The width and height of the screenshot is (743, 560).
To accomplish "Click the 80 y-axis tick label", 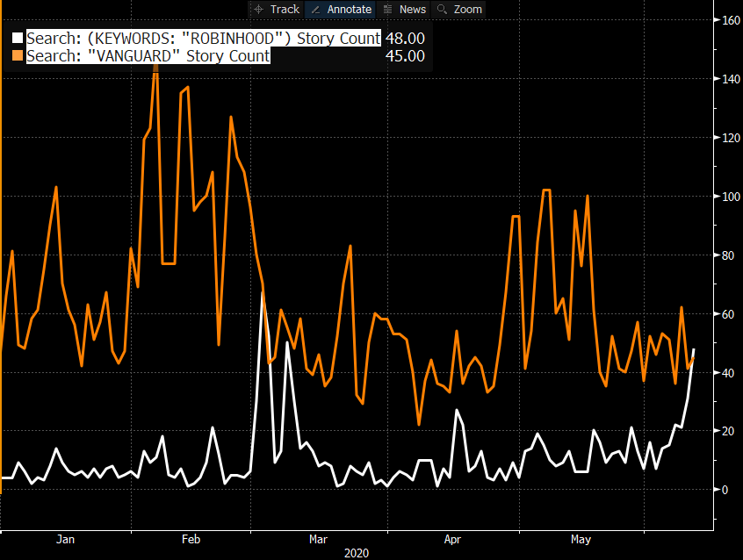I will [x=728, y=255].
